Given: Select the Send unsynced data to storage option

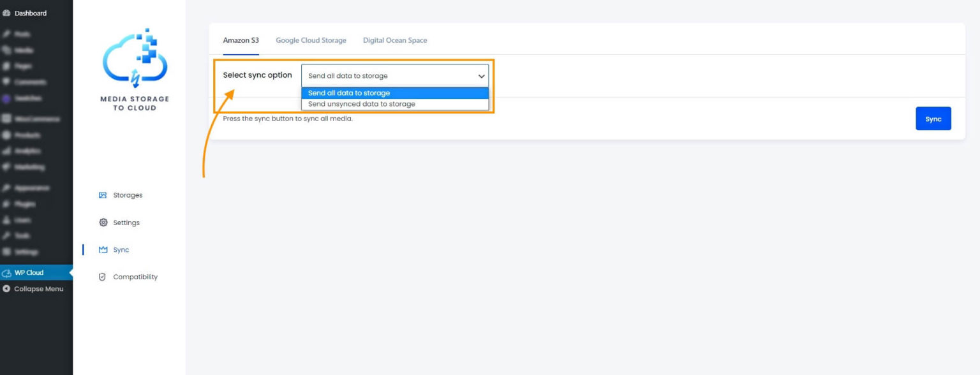Looking at the screenshot, I should click(x=357, y=103).
